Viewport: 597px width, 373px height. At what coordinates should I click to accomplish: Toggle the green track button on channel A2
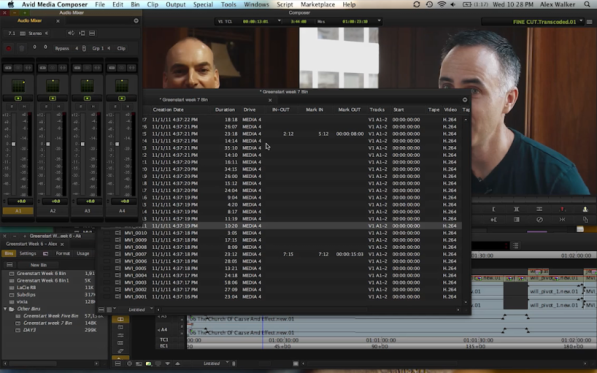[x=53, y=98]
